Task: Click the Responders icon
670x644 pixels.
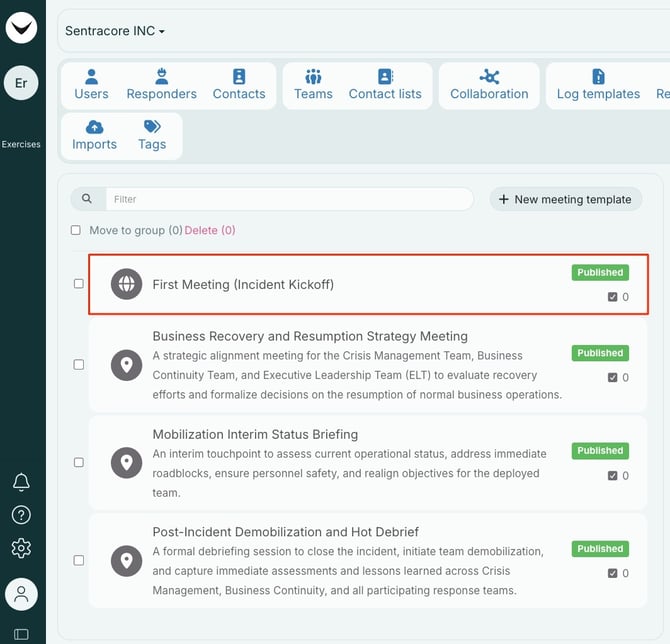Action: (162, 76)
